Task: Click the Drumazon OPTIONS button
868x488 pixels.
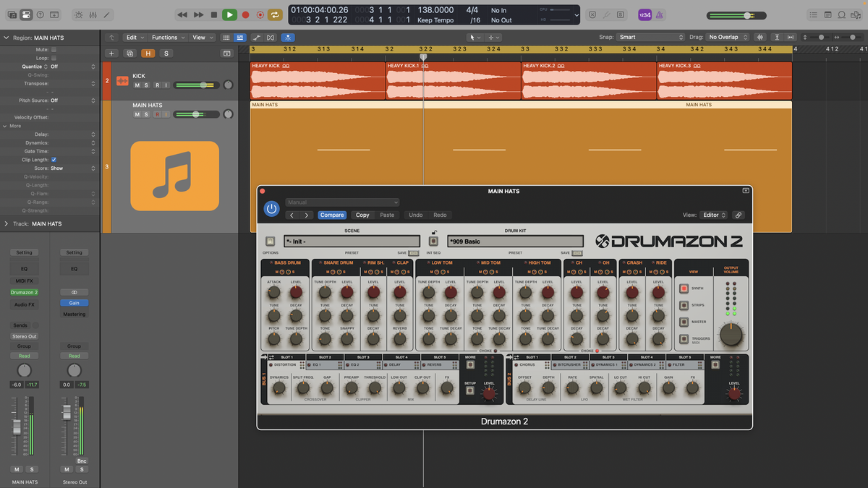Action: (271, 241)
